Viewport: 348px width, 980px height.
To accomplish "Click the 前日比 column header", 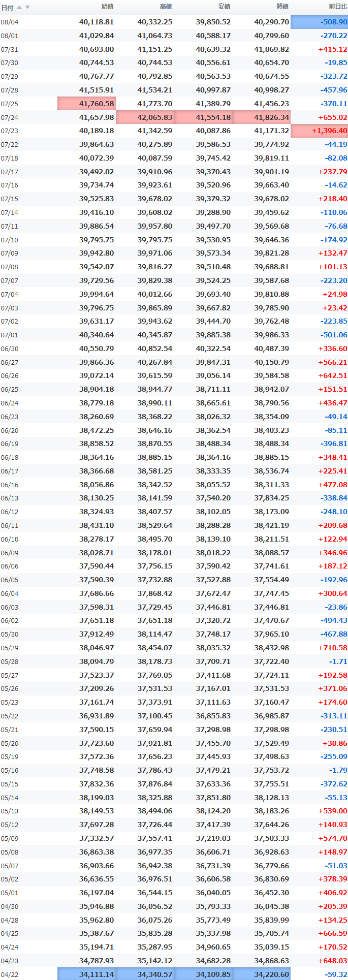I will tap(338, 7).
